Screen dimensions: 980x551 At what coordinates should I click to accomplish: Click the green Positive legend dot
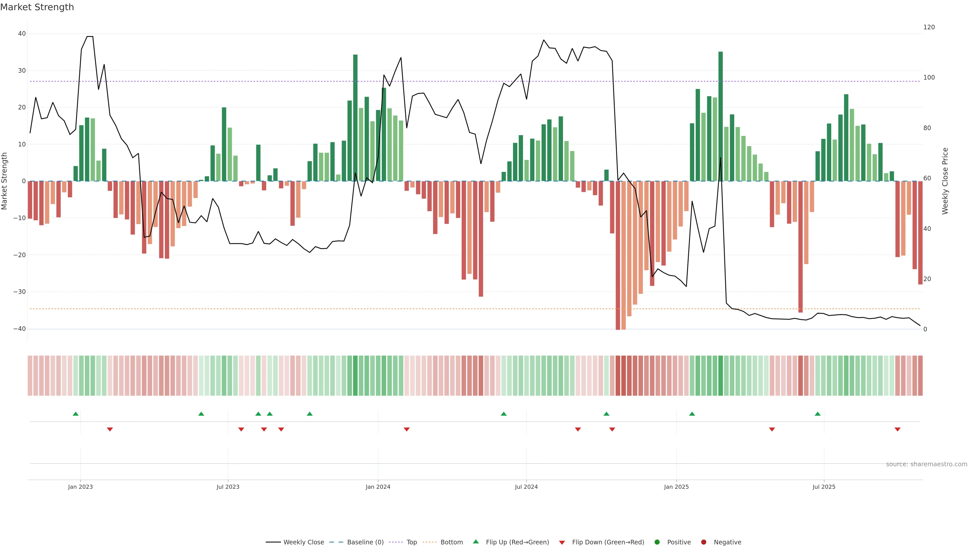657,542
